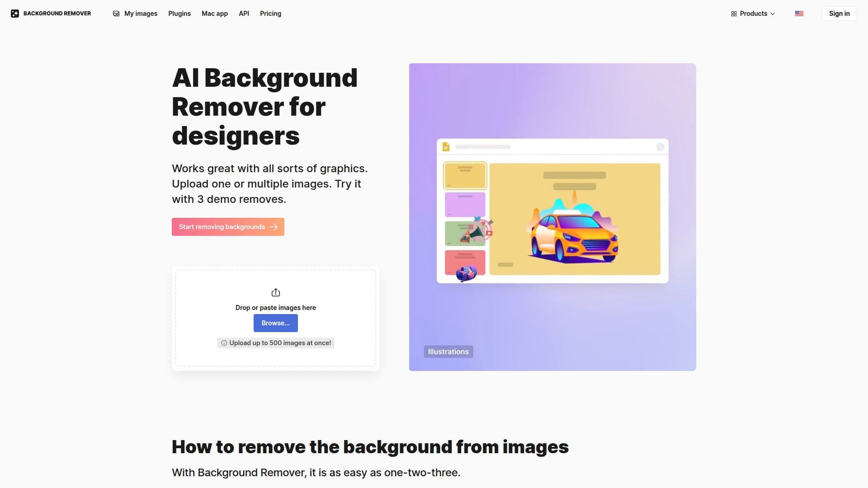Click the Upload up to 500 images note
This screenshot has height=488, width=868.
tap(276, 343)
